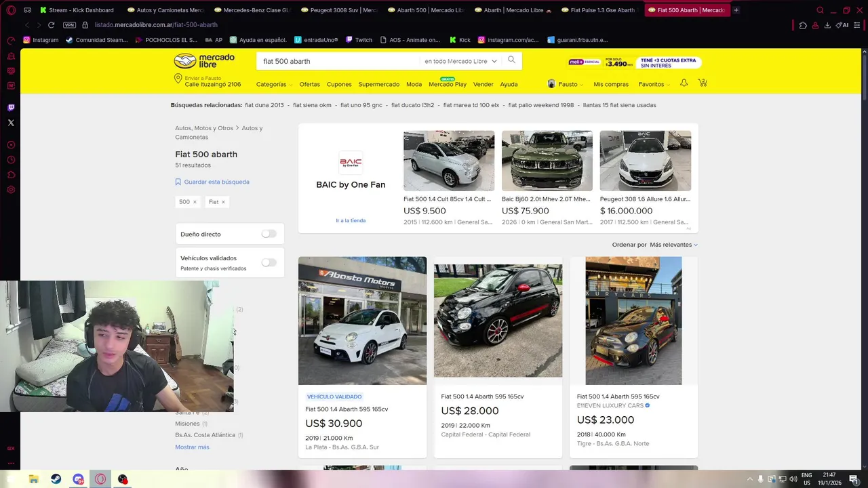
Task: Click delivery address Calle Ituzaingó 2106
Action: [212, 85]
